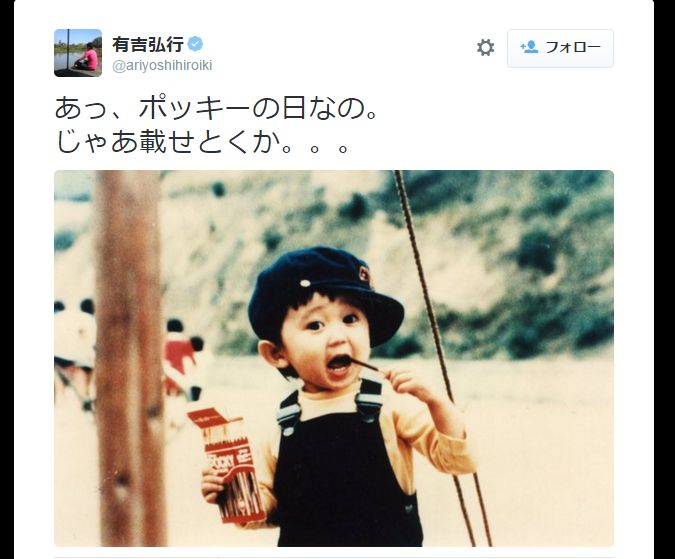Click the @ariyoshihiroiki handle link

point(162,66)
